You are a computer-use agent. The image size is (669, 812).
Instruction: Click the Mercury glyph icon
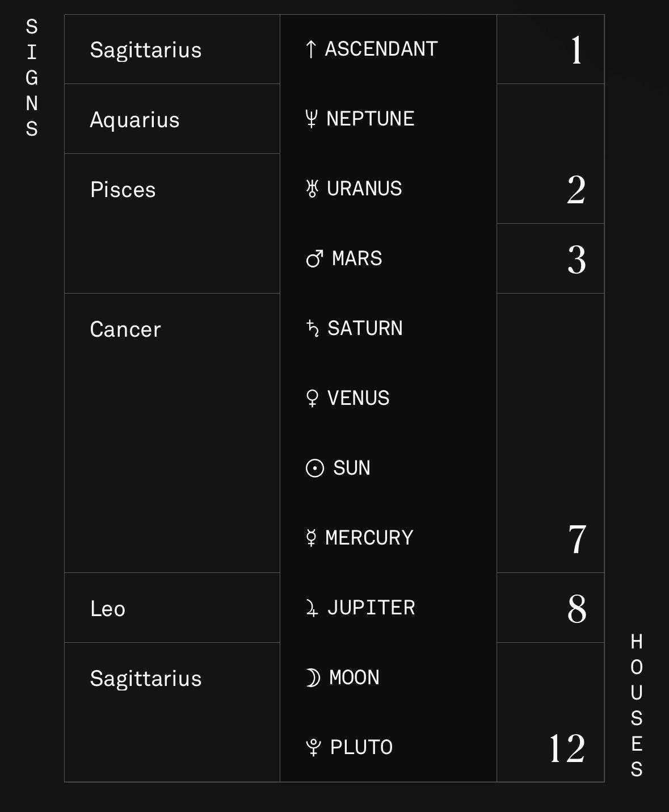pos(311,538)
